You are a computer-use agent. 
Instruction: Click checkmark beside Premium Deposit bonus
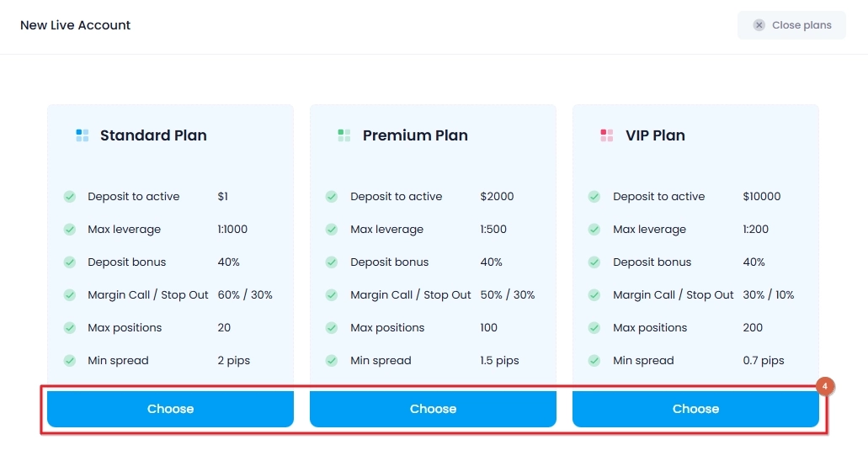[332, 262]
